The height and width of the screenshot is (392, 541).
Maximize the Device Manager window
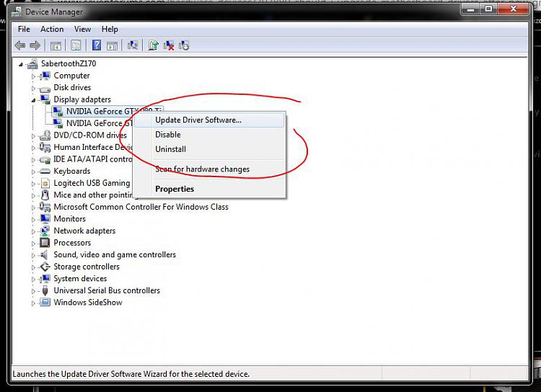[x=488, y=9]
